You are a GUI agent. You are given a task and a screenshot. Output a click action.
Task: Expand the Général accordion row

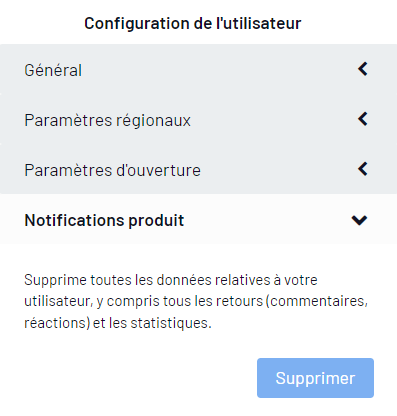[198, 69]
